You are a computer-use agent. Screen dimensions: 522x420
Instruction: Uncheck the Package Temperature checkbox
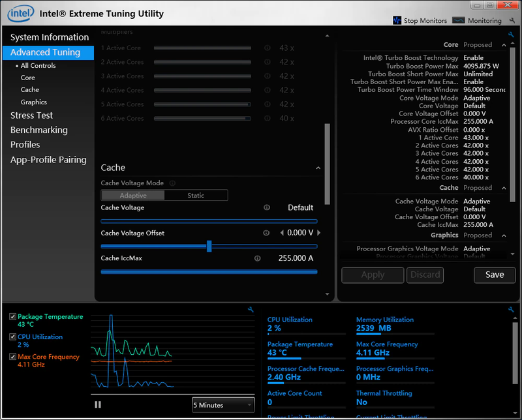[13, 317]
